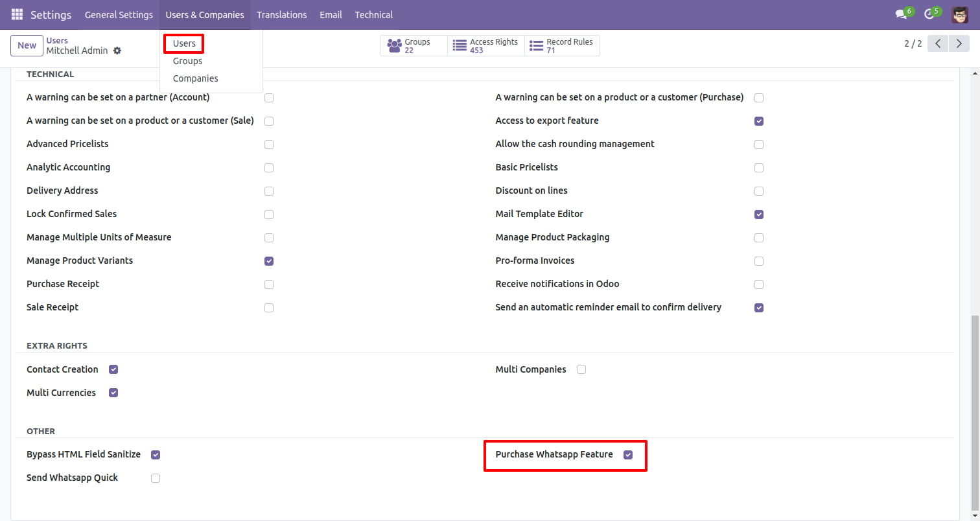Enable warning on product or customer (Sale)

click(269, 121)
